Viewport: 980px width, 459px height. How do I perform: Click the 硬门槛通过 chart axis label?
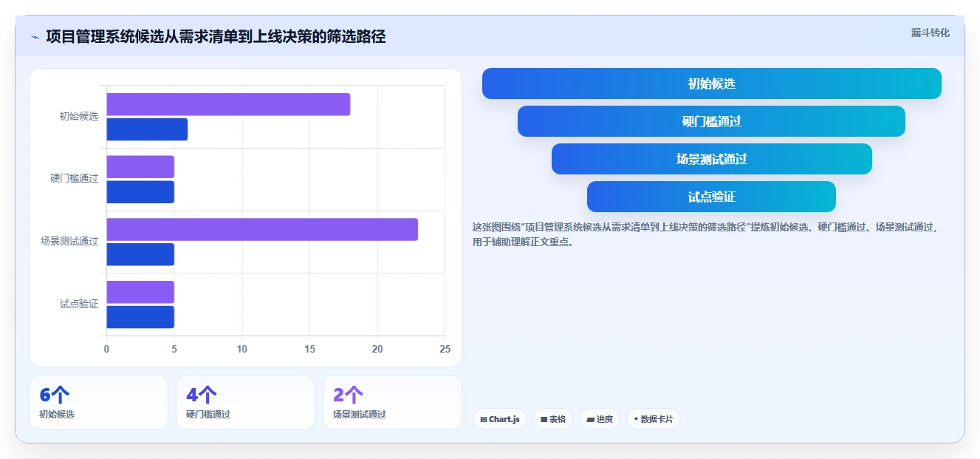pyautogui.click(x=75, y=179)
